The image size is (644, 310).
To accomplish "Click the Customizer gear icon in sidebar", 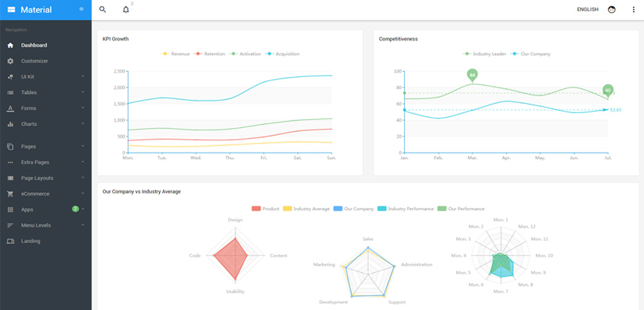I will tap(11, 61).
